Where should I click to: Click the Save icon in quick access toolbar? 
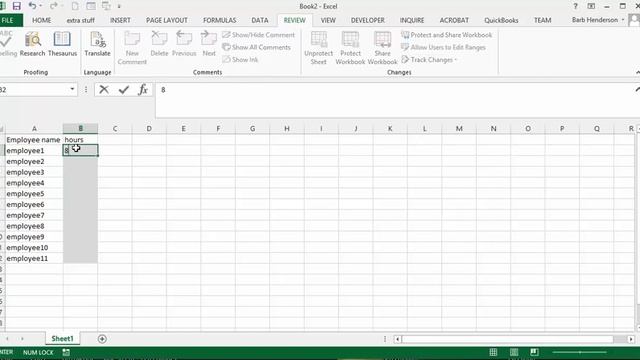click(x=16, y=6)
